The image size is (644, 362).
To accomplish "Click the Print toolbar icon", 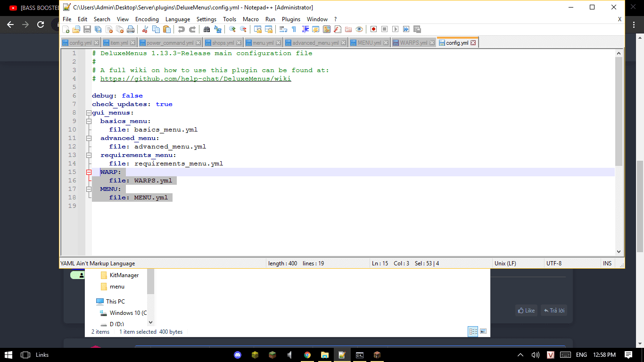I will [x=131, y=29].
